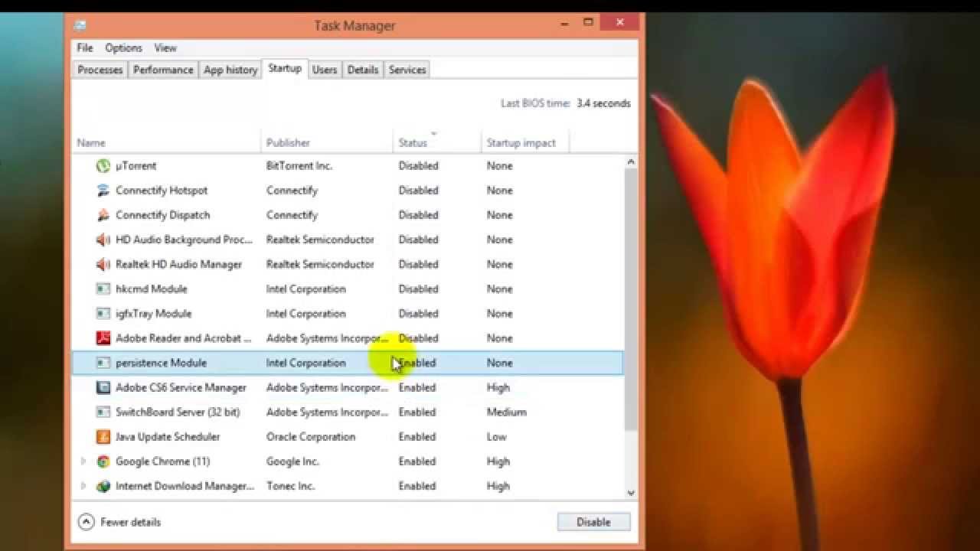Click the Low startup impact value
This screenshot has height=551, width=980.
point(497,436)
